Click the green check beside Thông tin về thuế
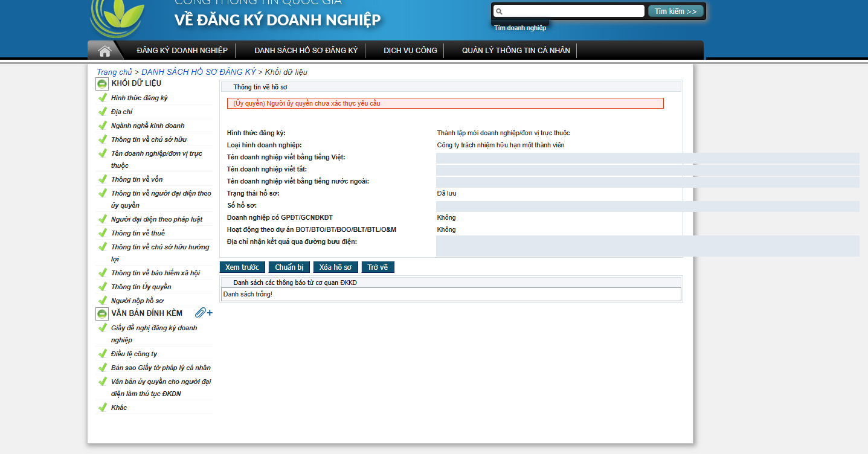Screen dimensions: 868x454 (x=102, y=232)
